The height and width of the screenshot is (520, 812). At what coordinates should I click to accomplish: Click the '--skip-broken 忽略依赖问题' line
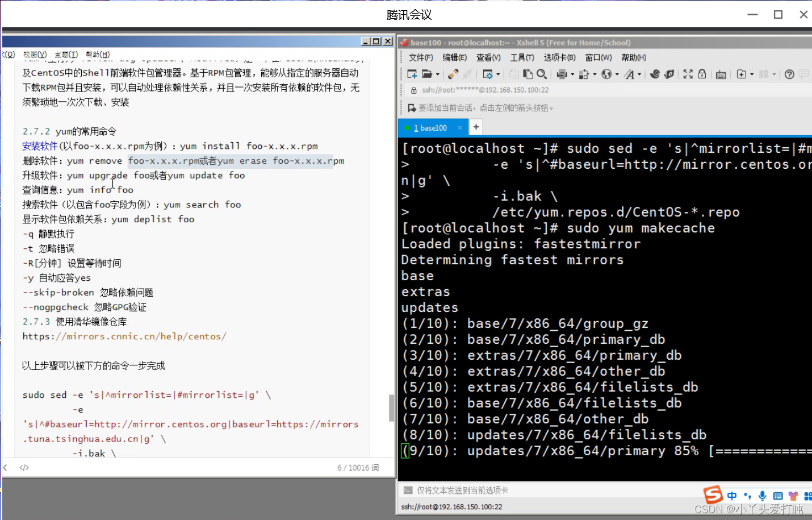tap(88, 292)
